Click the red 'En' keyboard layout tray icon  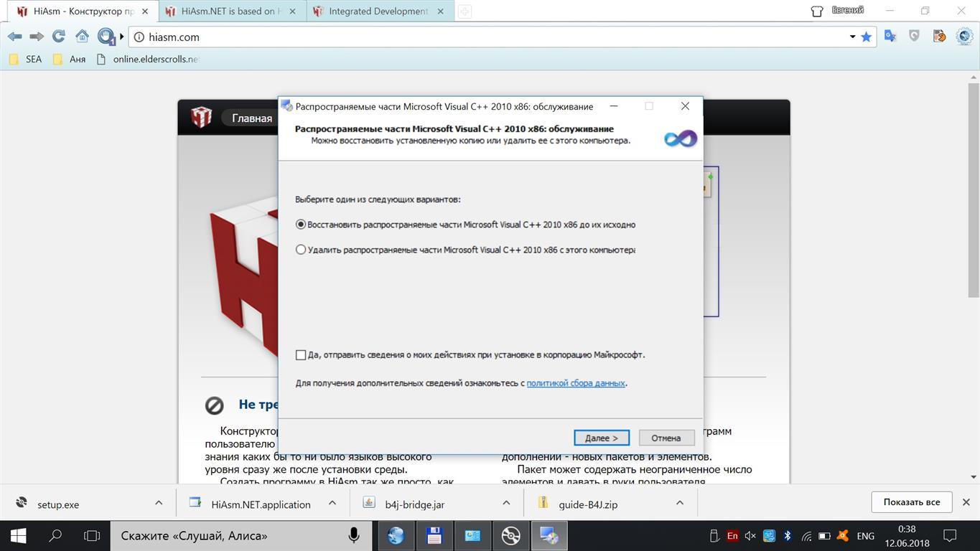pos(732,536)
